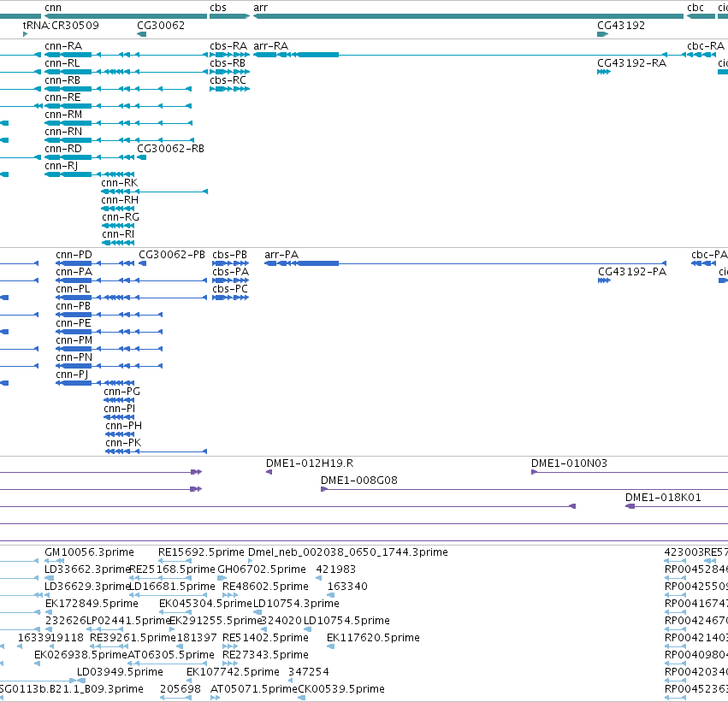This screenshot has height=702, width=728.
Task: Open the arr-RA transcript label
Action: point(270,46)
